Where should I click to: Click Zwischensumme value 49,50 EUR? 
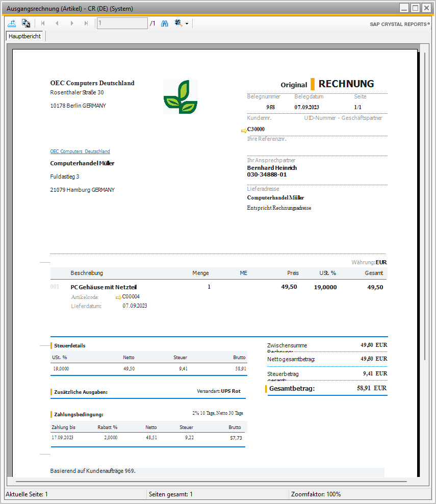[374, 345]
